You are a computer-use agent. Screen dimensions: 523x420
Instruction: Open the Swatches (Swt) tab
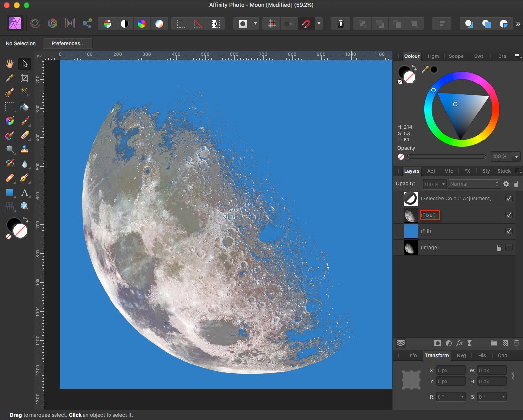[x=479, y=56]
